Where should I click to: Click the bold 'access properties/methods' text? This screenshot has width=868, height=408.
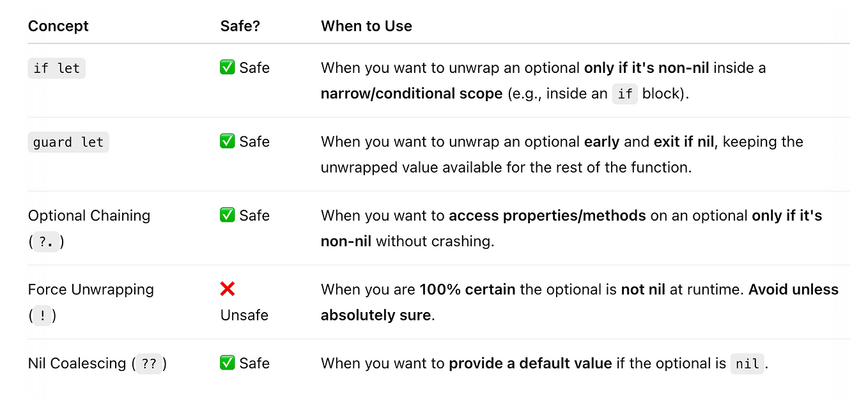[547, 216]
